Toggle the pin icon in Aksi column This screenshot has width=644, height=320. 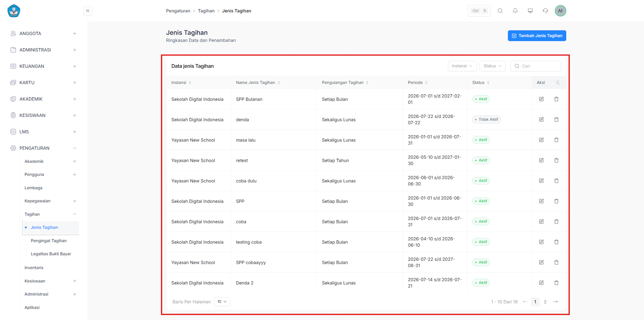(x=558, y=83)
